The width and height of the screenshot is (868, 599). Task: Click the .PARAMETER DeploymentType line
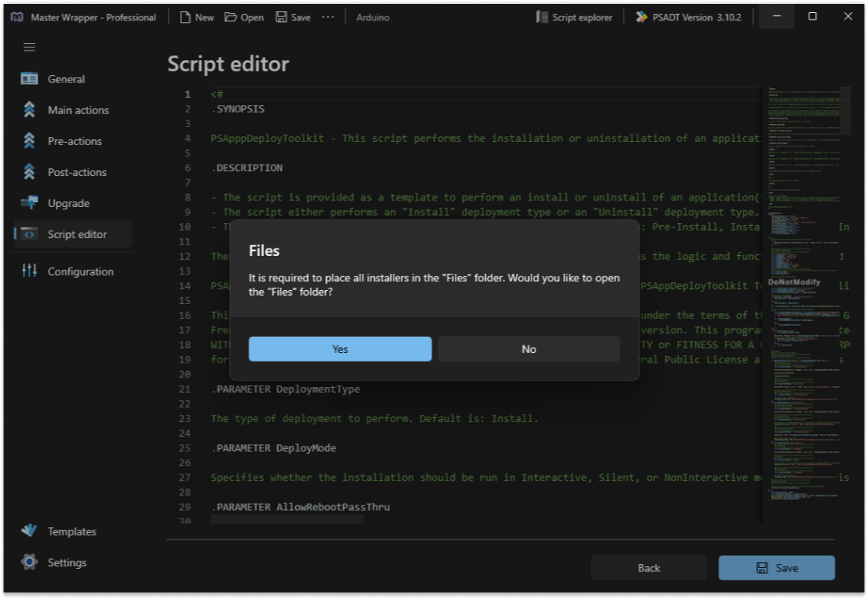click(x=285, y=390)
